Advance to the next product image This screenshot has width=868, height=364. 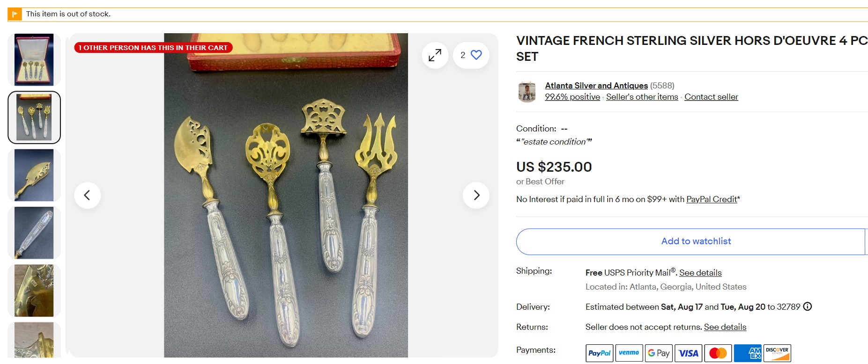(x=476, y=195)
